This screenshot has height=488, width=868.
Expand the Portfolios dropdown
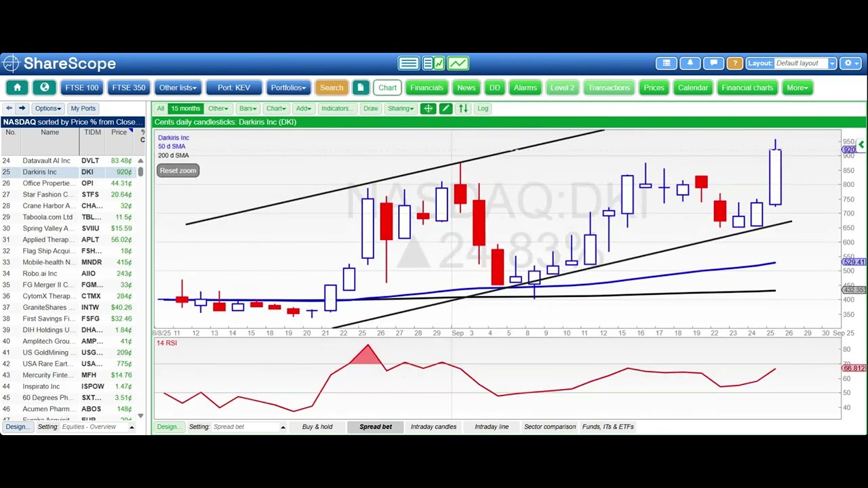click(x=288, y=87)
